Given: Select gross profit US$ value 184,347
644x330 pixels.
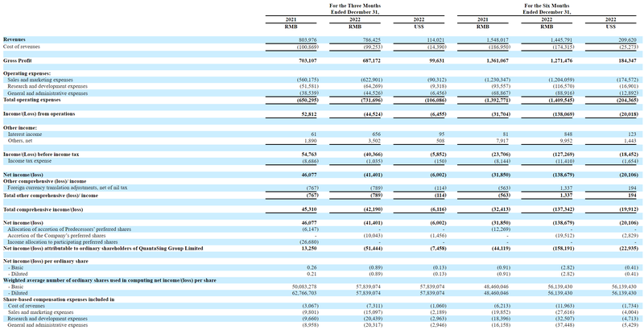Looking at the screenshot, I should click(628, 60).
